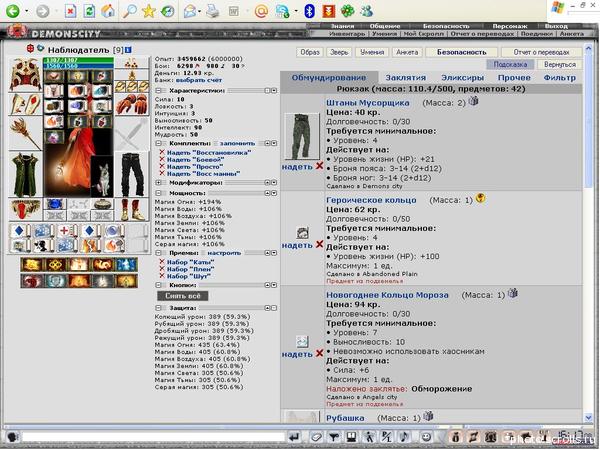Click the Безопасность button
The height and width of the screenshot is (450, 600).
click(x=461, y=52)
